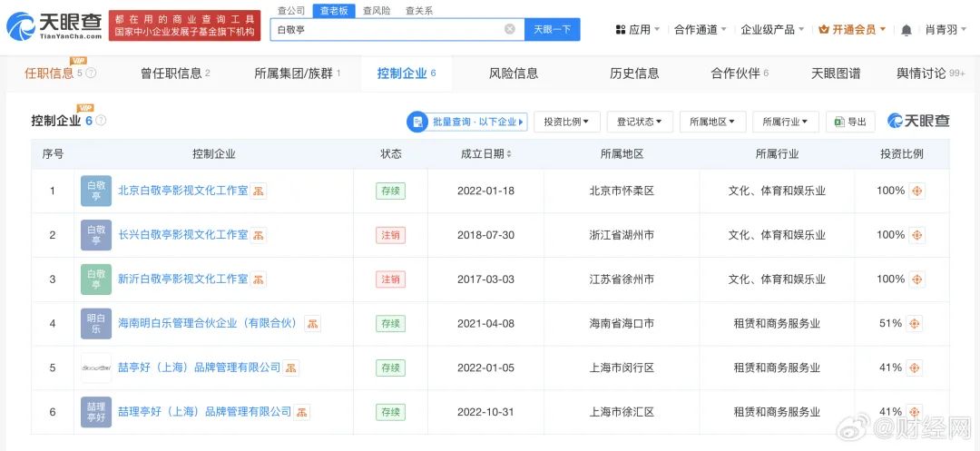Click the structure icon beside 喆理亭好（上海）品牌管理有限公司
Image resolution: width=980 pixels, height=451 pixels.
(x=302, y=412)
